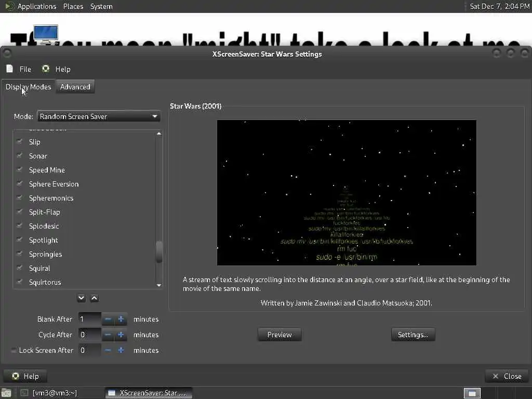Click the Help button at bottom left
This screenshot has width=532, height=399.
[25, 376]
